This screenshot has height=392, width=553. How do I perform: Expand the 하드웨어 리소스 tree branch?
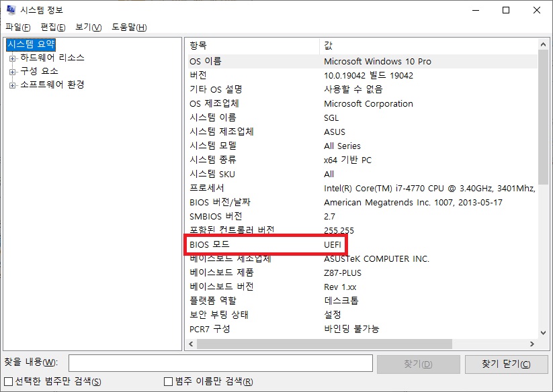11,58
